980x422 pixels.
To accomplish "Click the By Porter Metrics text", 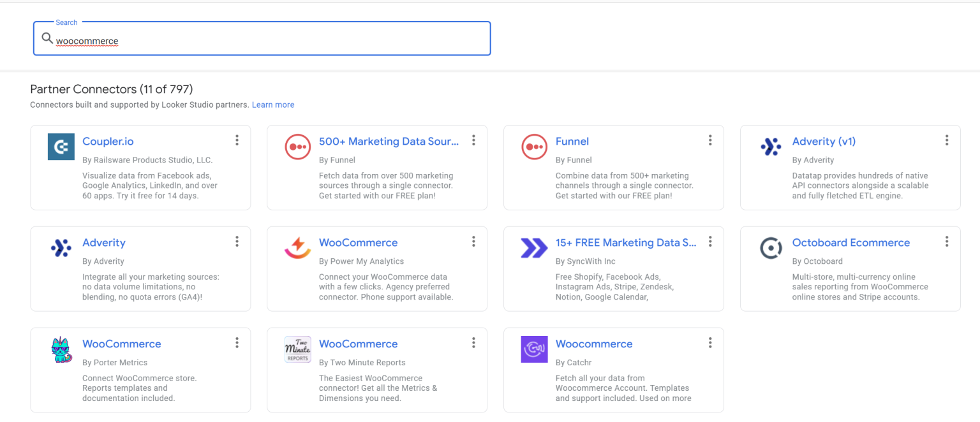I will coord(115,363).
